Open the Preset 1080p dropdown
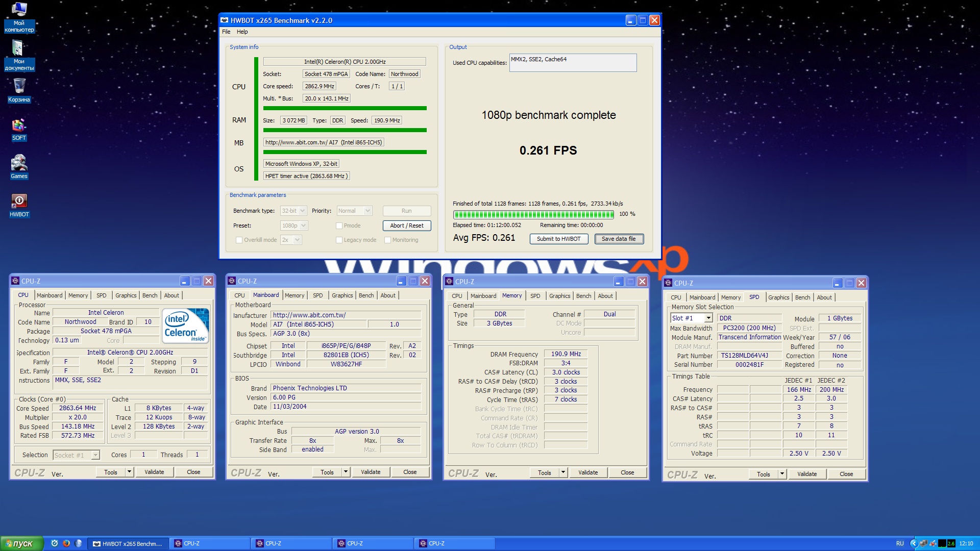The image size is (980, 551). click(294, 226)
